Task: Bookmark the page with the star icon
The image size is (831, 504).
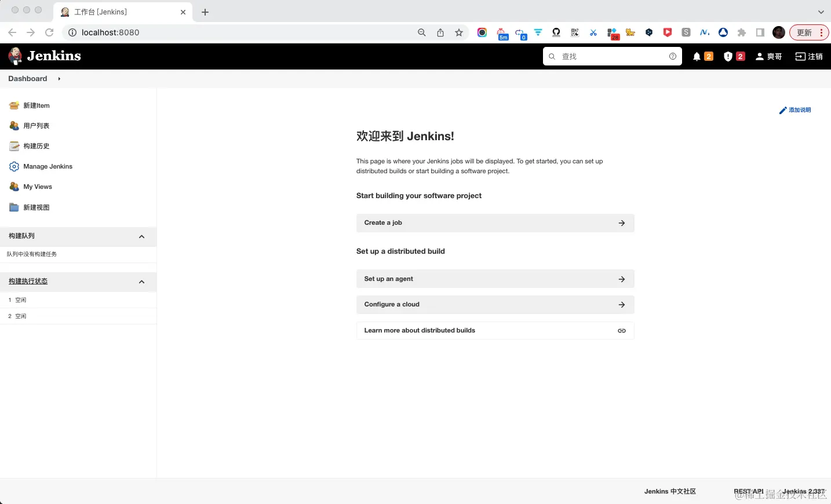Action: click(x=459, y=32)
